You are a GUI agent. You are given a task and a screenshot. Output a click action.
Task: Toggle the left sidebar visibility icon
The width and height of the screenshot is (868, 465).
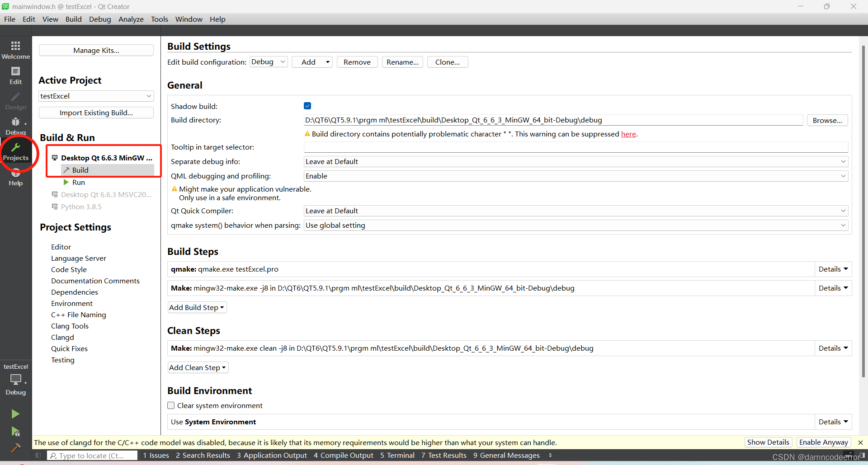point(38,456)
